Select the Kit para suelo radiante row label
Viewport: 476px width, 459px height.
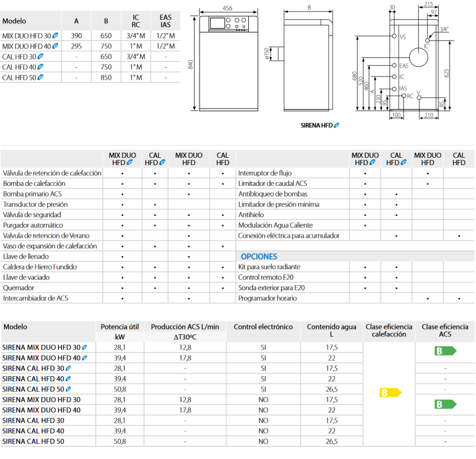tap(269, 267)
